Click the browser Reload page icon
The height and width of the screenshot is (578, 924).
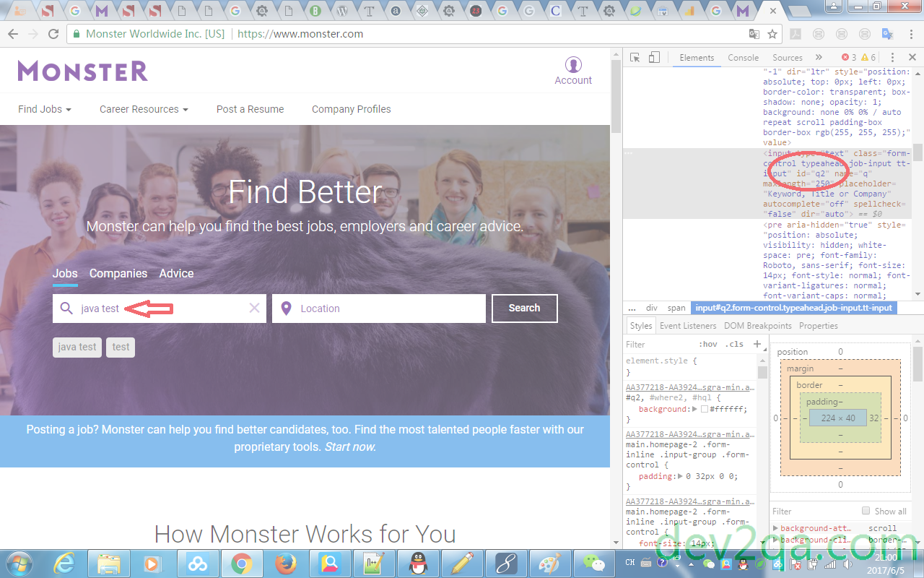[53, 34]
